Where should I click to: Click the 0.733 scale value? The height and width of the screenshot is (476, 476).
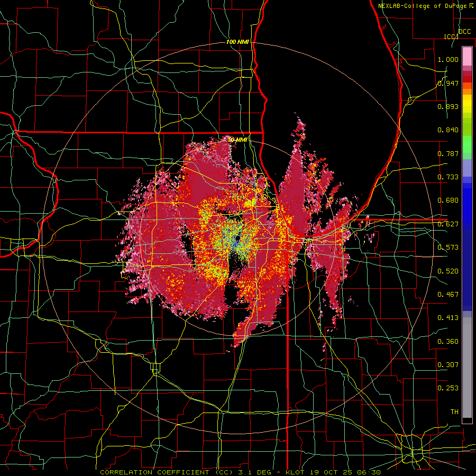[x=448, y=177]
